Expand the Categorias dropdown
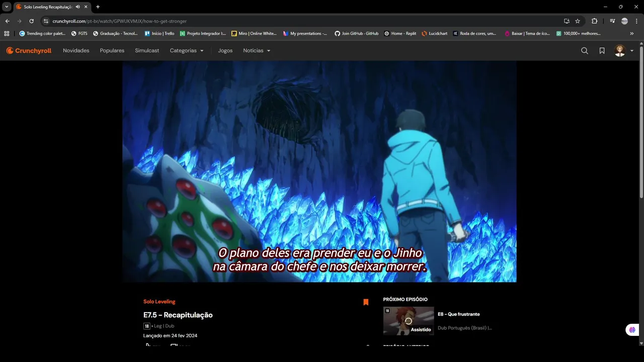 pos(187,51)
